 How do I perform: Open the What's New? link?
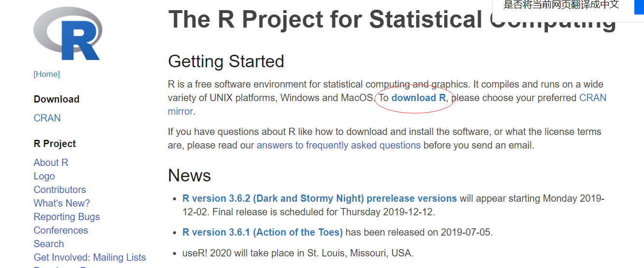click(x=61, y=203)
